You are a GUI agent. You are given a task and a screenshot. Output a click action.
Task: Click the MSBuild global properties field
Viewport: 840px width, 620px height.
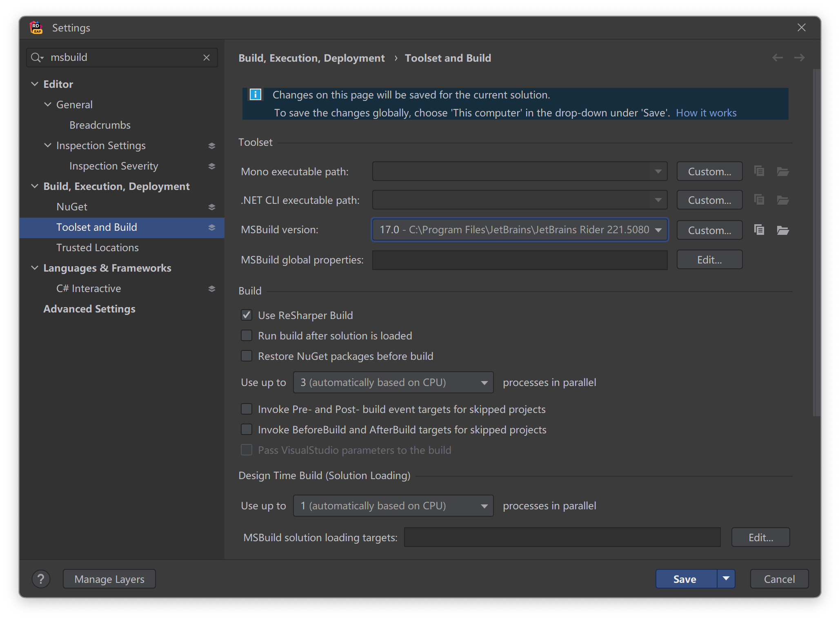pos(520,260)
